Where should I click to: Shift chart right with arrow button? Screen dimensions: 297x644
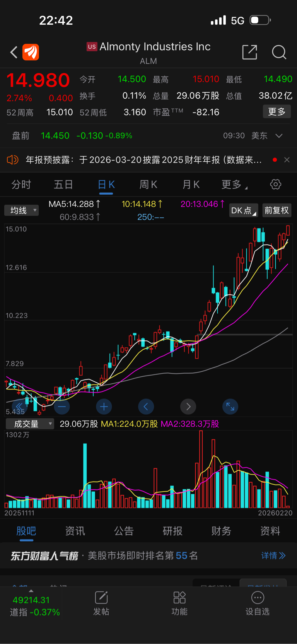(188, 407)
